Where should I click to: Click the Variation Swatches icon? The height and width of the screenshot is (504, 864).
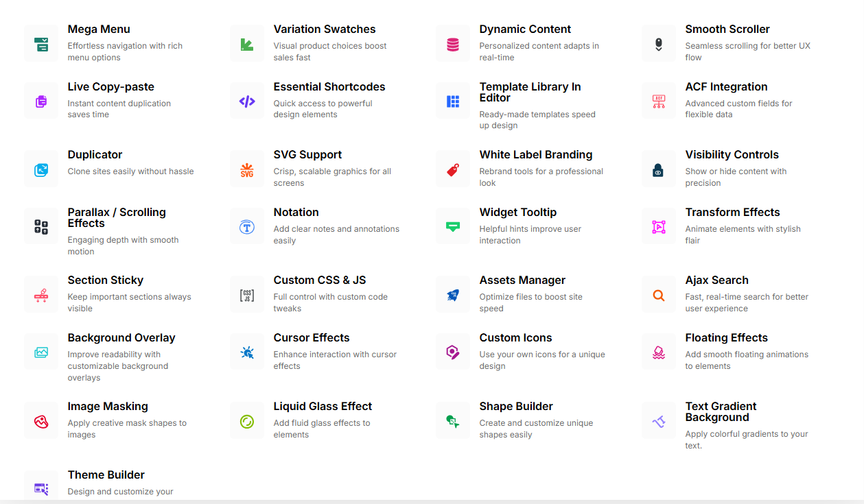[247, 45]
